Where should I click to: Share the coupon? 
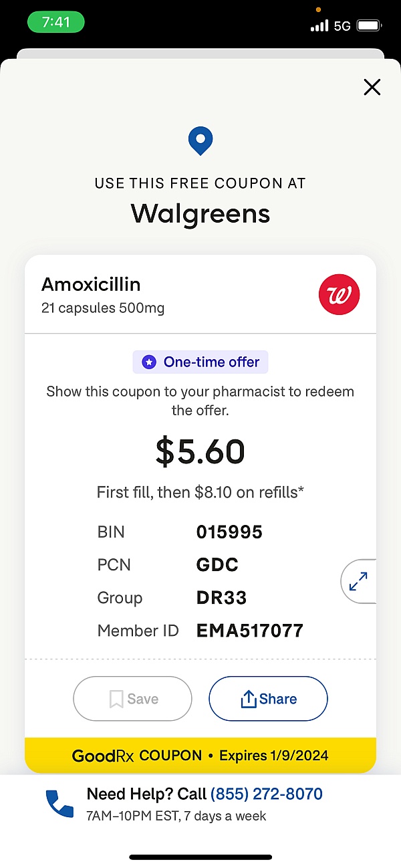pos(268,699)
